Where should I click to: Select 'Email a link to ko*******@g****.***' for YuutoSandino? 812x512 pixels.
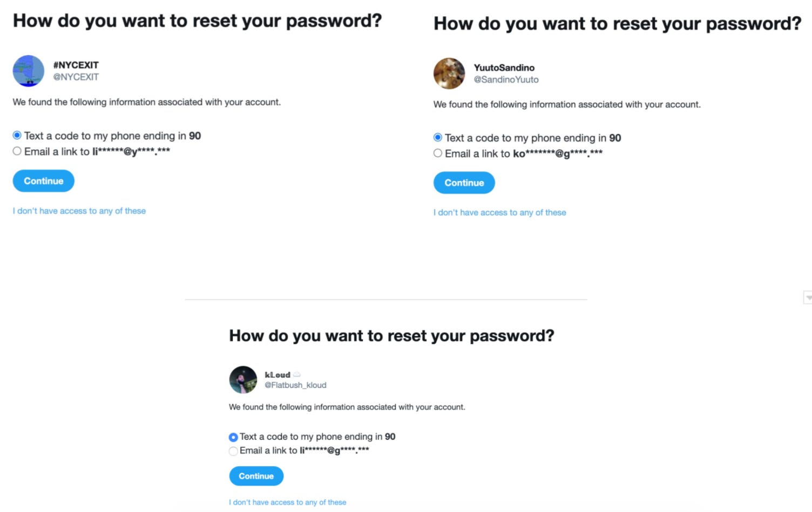[437, 153]
